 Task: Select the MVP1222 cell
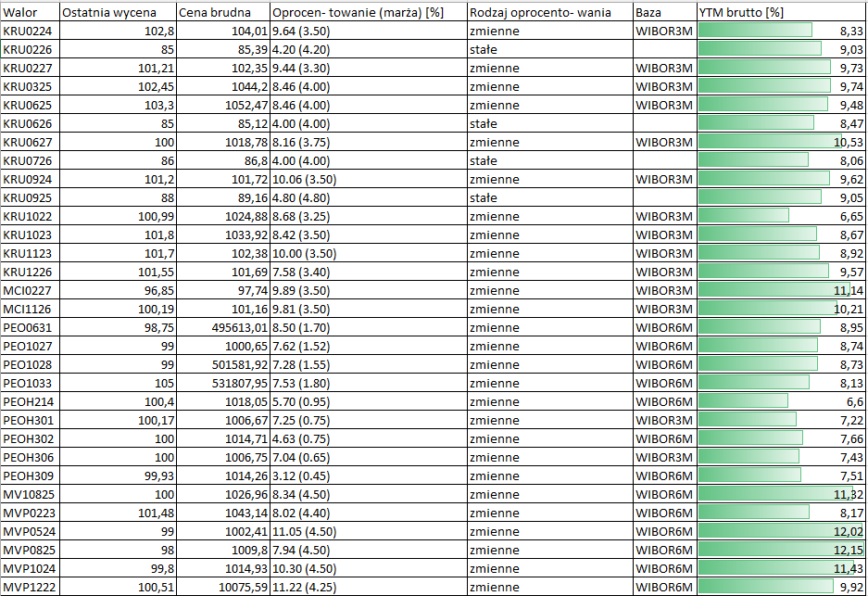click(x=30, y=587)
